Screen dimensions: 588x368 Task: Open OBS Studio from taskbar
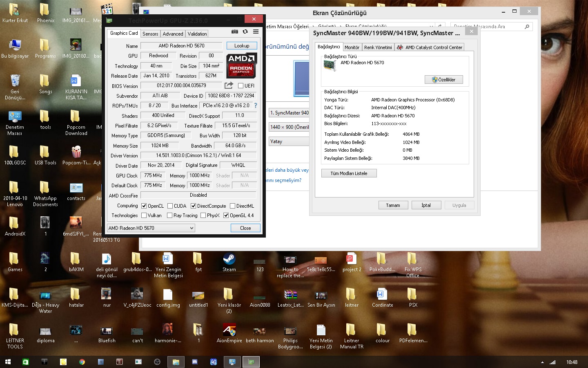click(157, 362)
